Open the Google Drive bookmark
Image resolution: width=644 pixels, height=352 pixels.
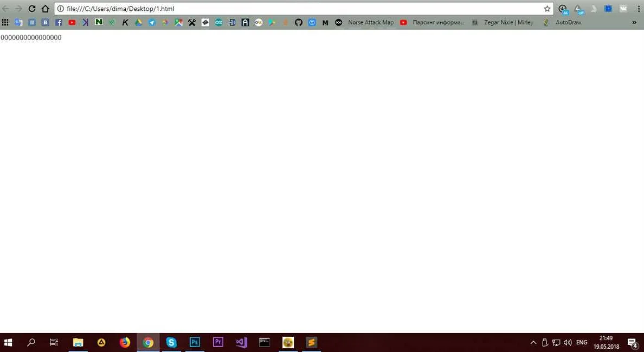coord(138,23)
